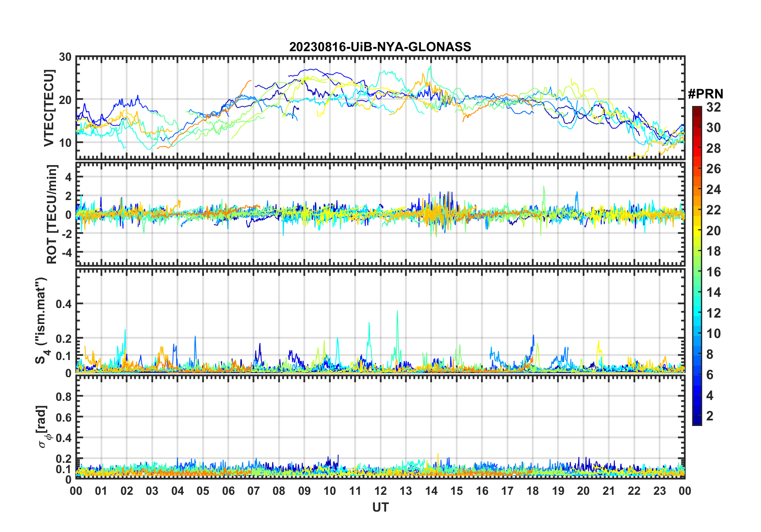The image size is (761, 532).
Task: Click colorbar tick label 32
Action: pos(713,107)
